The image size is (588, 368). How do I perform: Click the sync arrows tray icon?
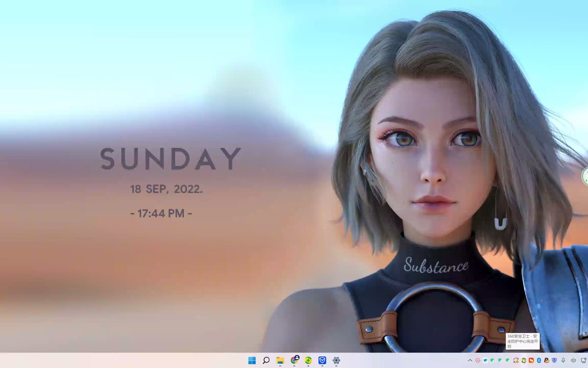[x=516, y=360]
